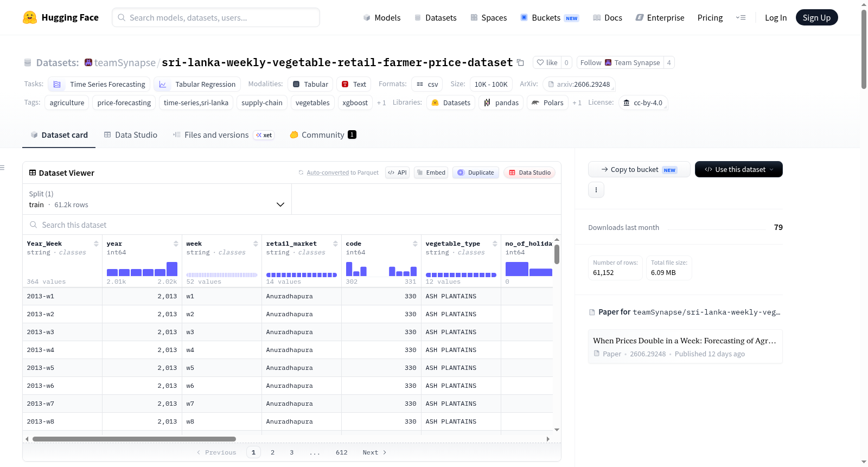
Task: Click the code column histogram bars
Action: (381, 269)
